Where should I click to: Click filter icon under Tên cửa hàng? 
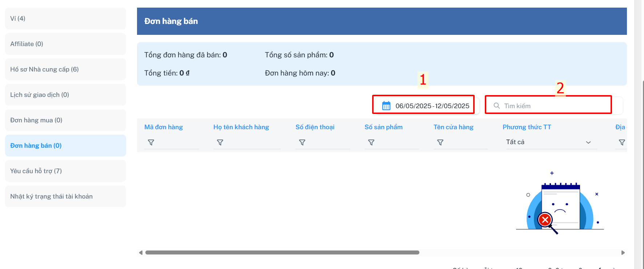coord(440,142)
